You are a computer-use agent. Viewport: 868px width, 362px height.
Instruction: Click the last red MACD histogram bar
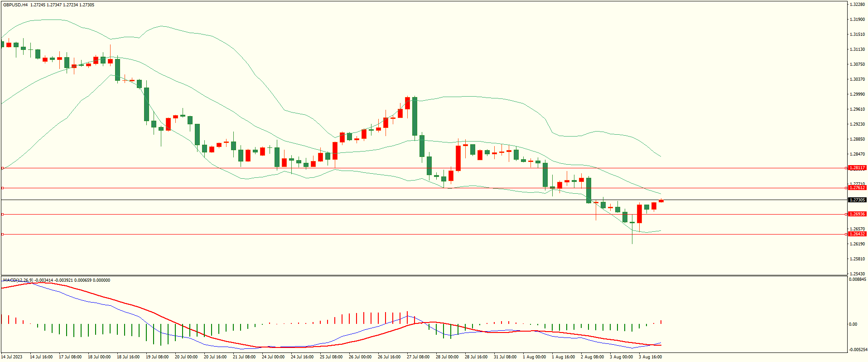[x=661, y=322]
